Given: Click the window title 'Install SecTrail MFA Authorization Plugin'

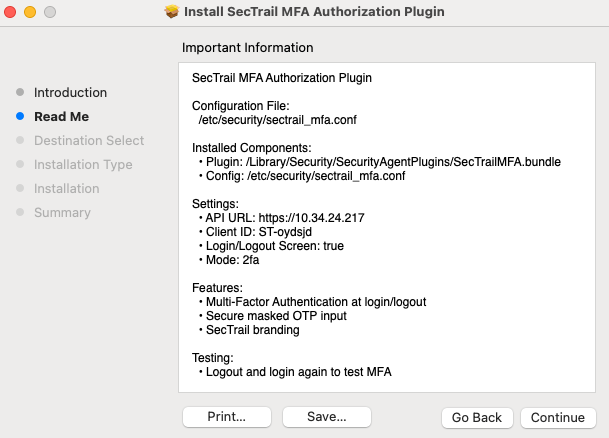Looking at the screenshot, I should (x=314, y=12).
